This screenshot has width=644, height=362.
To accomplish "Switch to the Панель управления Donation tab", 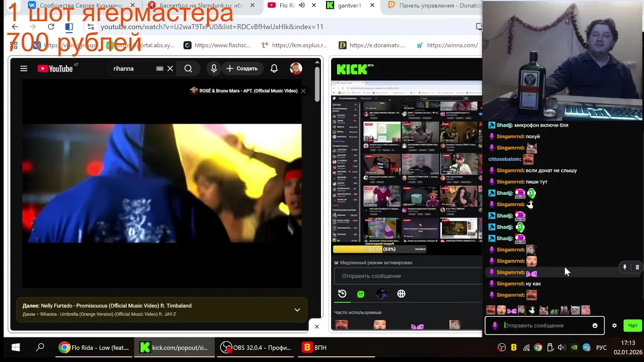I will [434, 6].
